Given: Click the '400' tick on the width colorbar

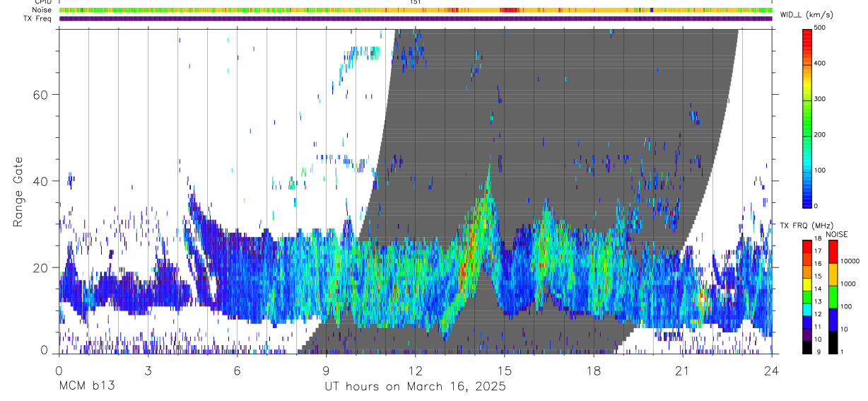Looking at the screenshot, I should click(820, 63).
